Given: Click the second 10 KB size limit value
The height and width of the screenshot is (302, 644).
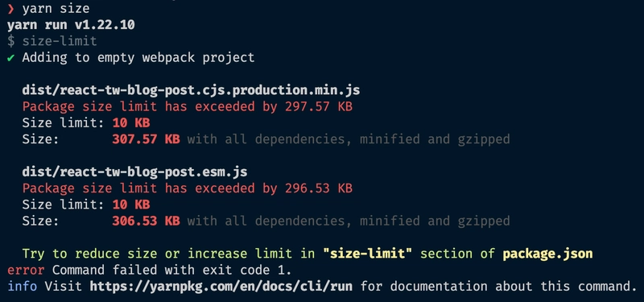Looking at the screenshot, I should point(131,205).
